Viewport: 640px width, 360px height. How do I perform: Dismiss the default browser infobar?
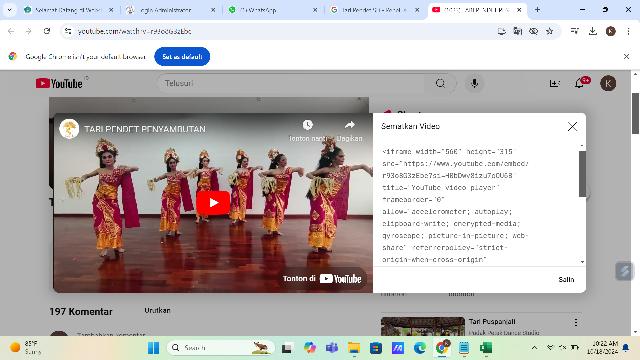tap(626, 56)
